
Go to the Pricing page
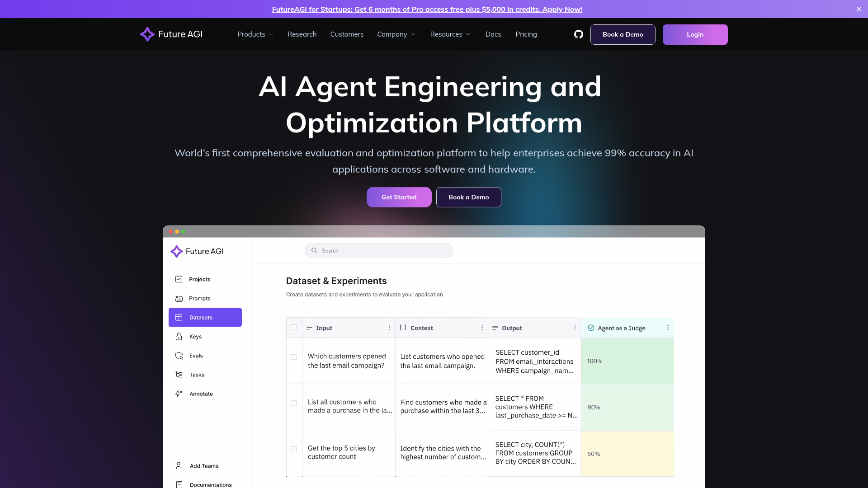(x=526, y=34)
